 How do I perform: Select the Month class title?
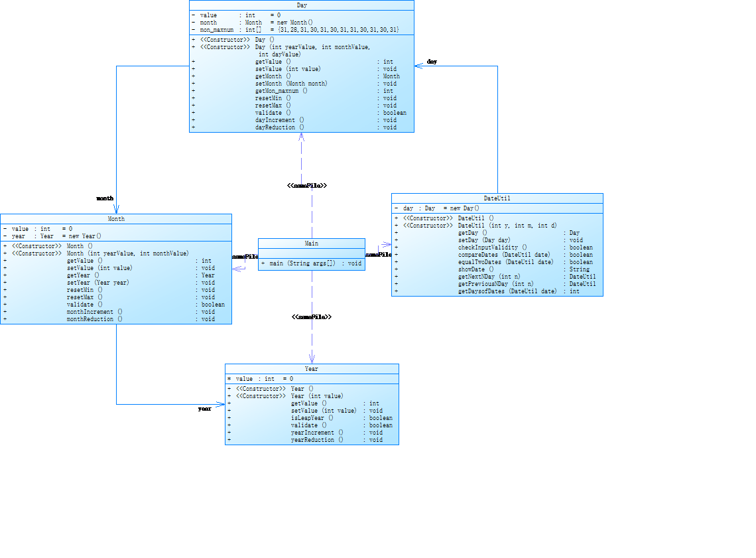point(116,219)
